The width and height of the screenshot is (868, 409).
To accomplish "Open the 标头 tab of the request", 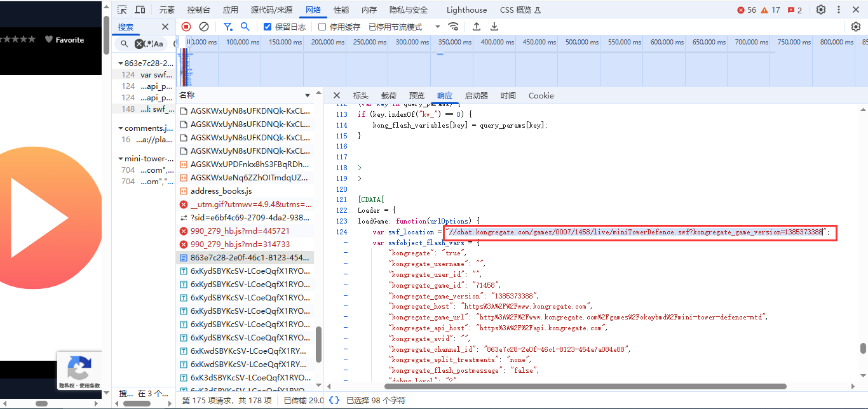I will [x=360, y=96].
